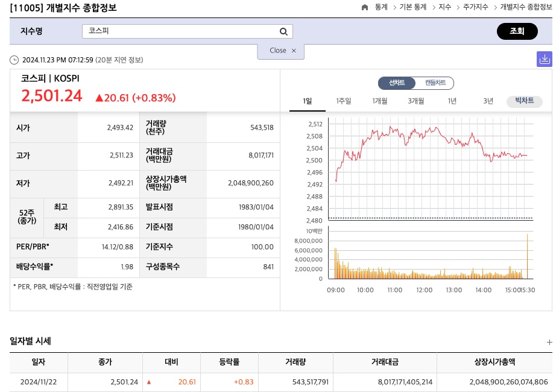Screen dimensions: 559x392
Task: Click the 기준시점 date 1980/01/04
Action: 256,227
